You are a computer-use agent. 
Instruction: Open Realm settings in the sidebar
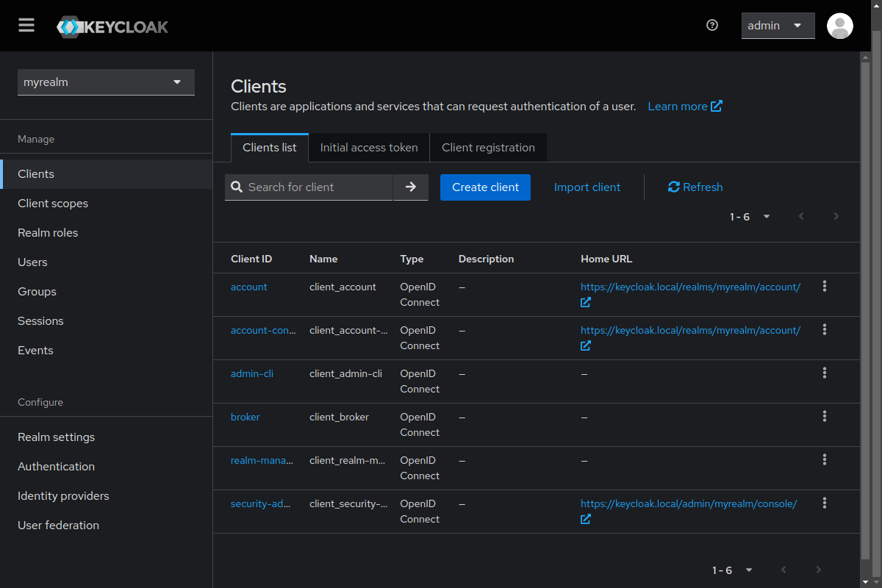(x=57, y=437)
